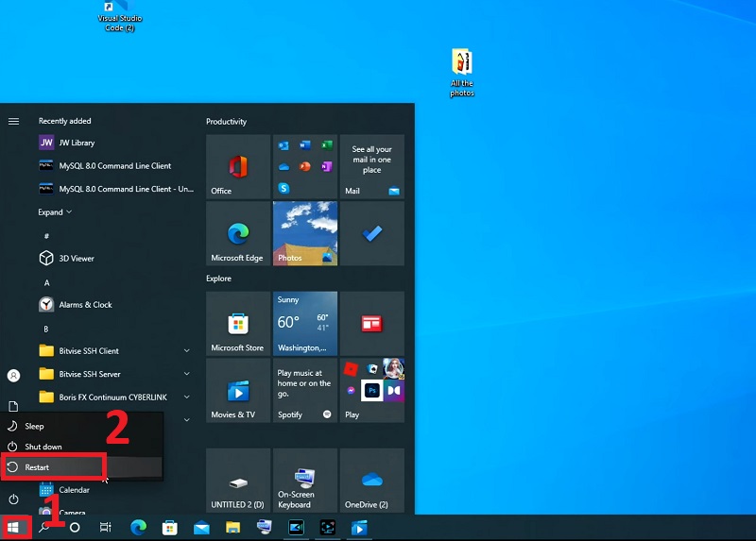Click the Explore group header
This screenshot has width=756, height=541.
(x=219, y=279)
